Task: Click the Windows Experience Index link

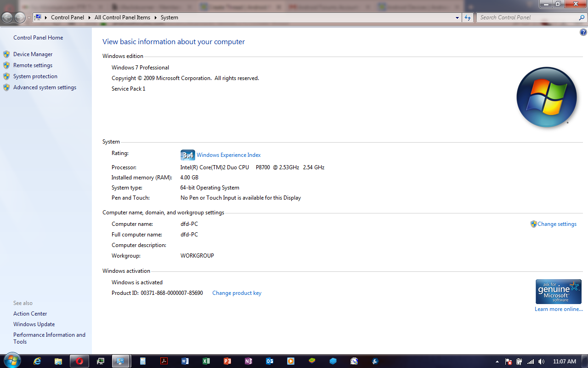Action: 228,155
